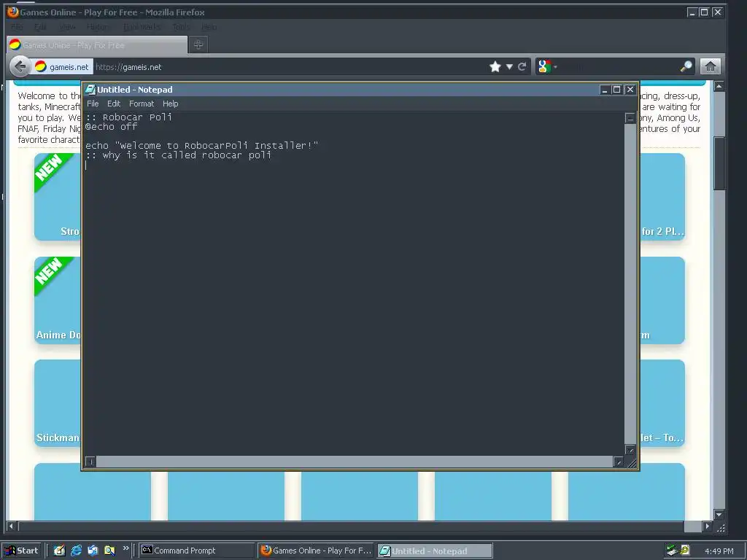
Task: Open Firefox File menu
Action: tap(17, 27)
